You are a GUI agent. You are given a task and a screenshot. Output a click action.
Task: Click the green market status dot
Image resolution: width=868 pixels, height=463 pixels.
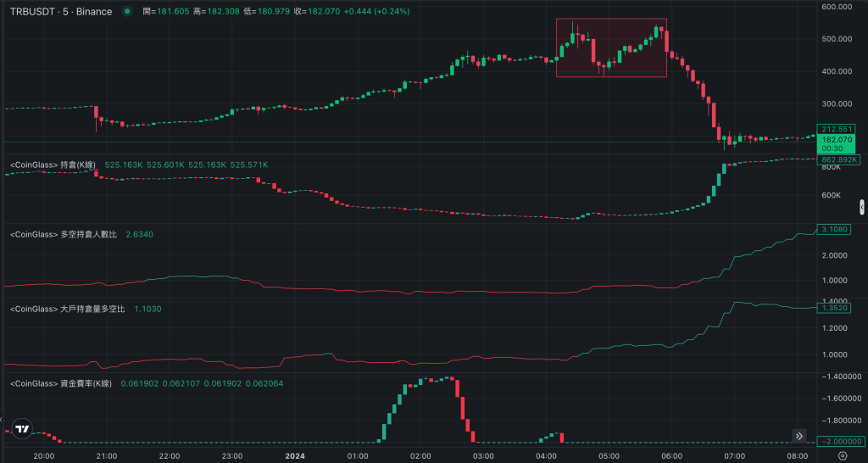(x=127, y=11)
